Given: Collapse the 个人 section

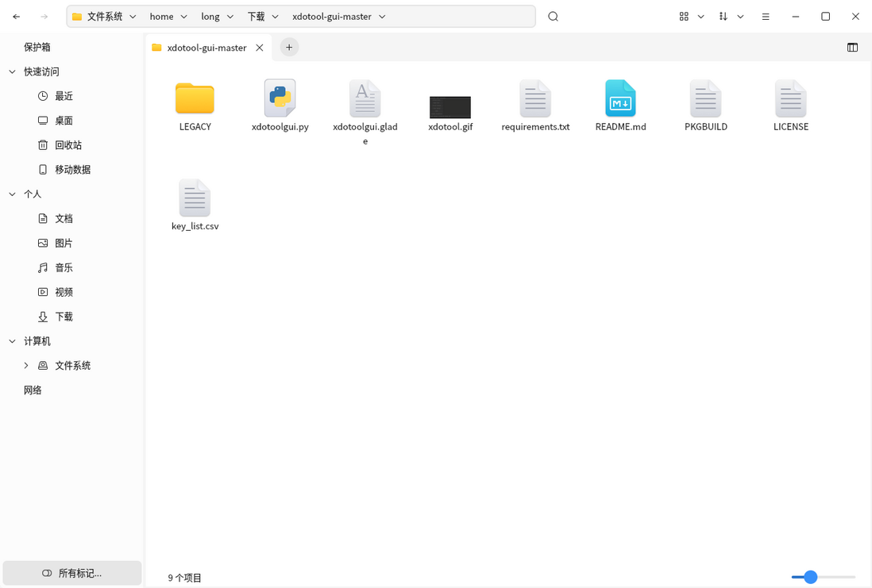Looking at the screenshot, I should point(12,194).
